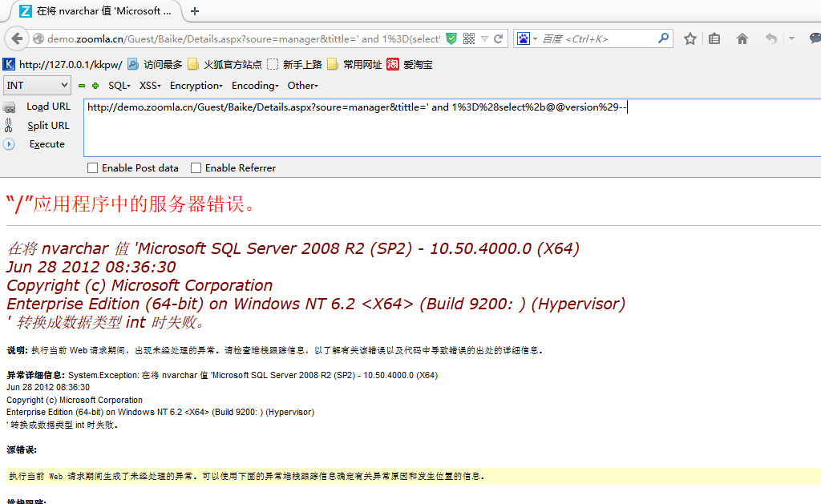Click the magnifier search icon
Screen dimensions: 821x504
(x=663, y=38)
